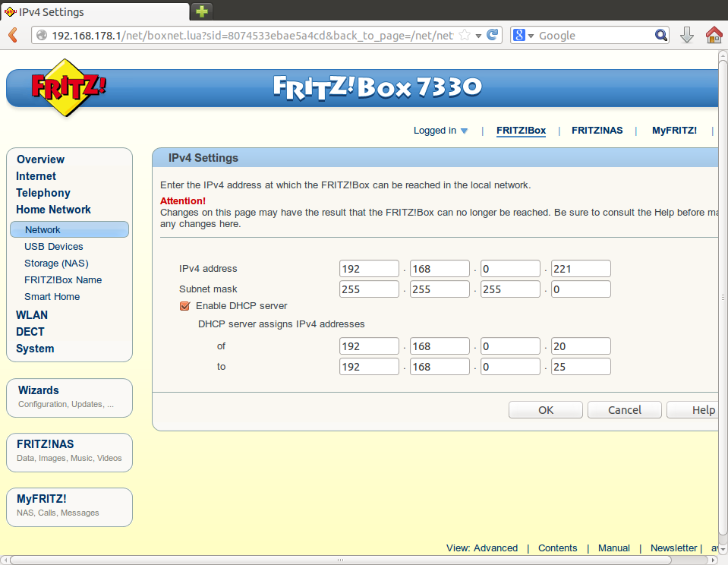Open the FRITZ!Box top tab
728x565 pixels.
click(x=521, y=131)
